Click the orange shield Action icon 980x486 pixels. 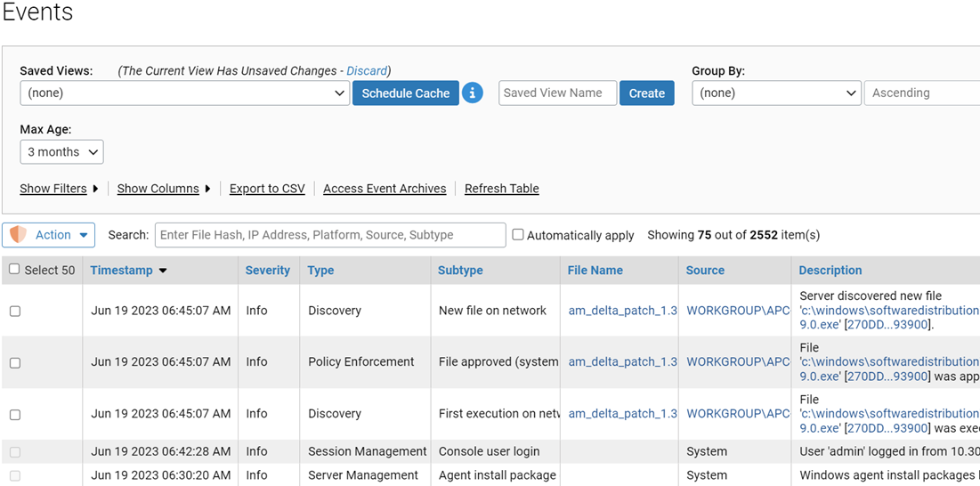pos(17,235)
